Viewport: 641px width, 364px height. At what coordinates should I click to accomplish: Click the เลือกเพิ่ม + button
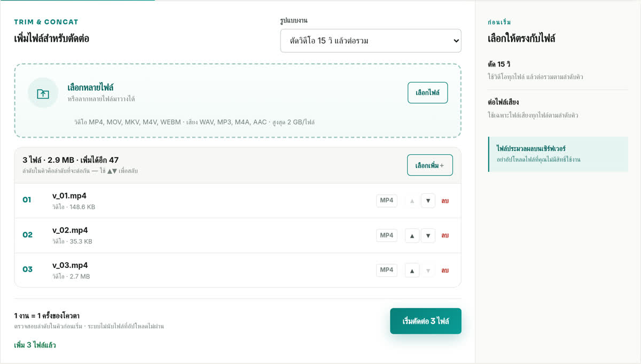click(430, 165)
